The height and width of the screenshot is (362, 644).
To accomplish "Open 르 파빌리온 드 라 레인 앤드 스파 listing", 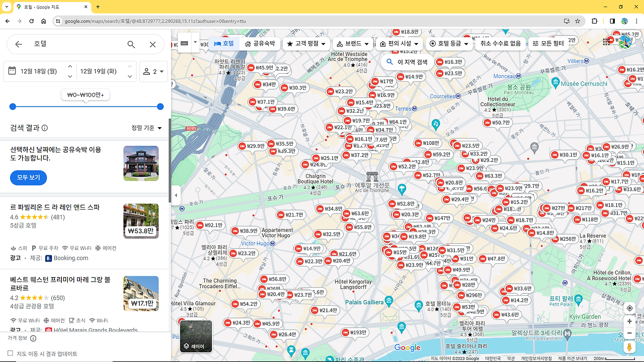I will tap(55, 207).
